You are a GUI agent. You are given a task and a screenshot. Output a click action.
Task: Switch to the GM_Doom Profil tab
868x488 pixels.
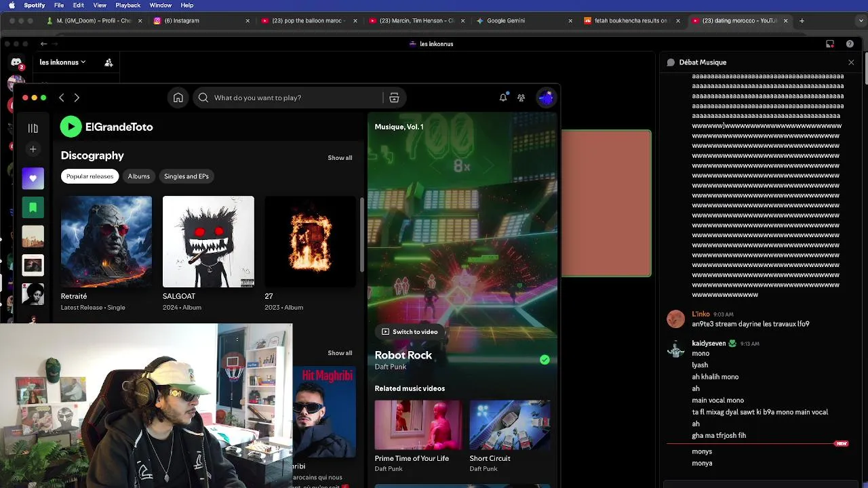tap(94, 21)
